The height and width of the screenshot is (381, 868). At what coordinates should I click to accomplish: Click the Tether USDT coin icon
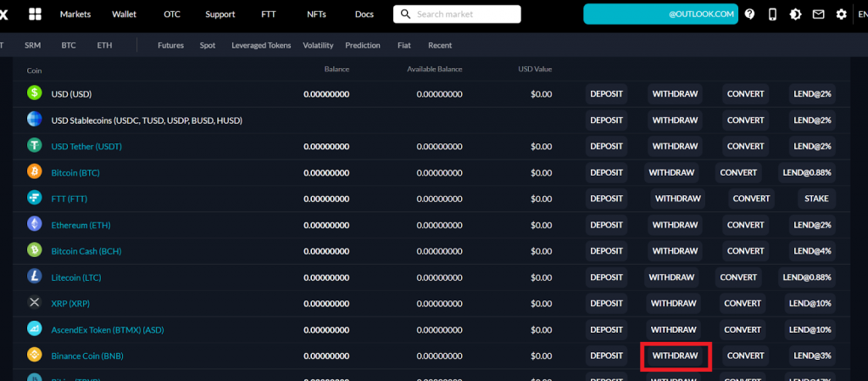tap(34, 146)
